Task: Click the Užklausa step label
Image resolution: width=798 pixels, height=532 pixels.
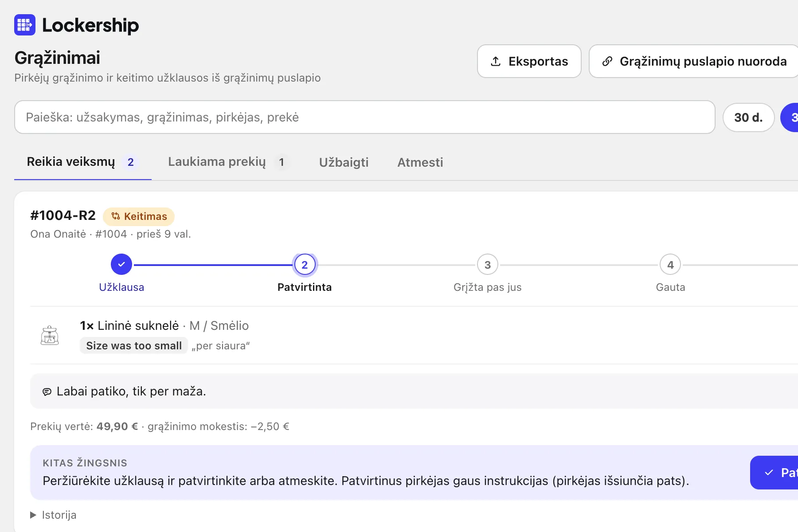Action: click(x=121, y=287)
